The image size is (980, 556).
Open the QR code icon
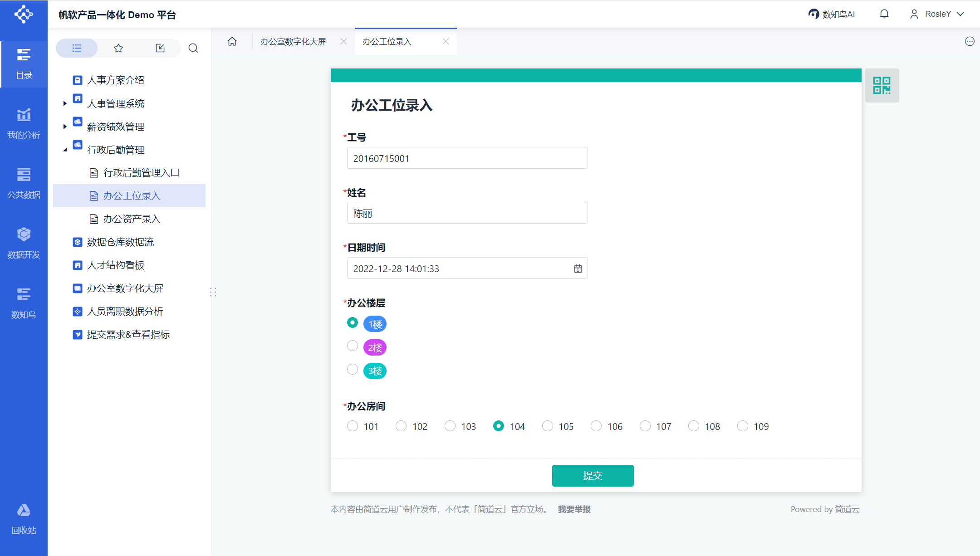tap(882, 85)
